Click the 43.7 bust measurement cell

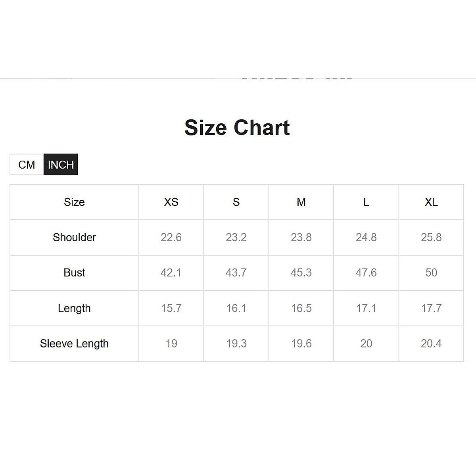tap(236, 273)
